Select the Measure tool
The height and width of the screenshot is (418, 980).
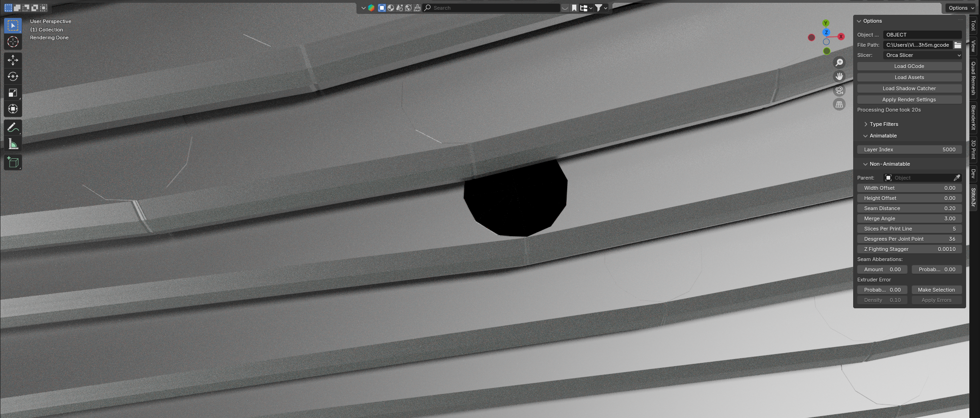tap(13, 144)
